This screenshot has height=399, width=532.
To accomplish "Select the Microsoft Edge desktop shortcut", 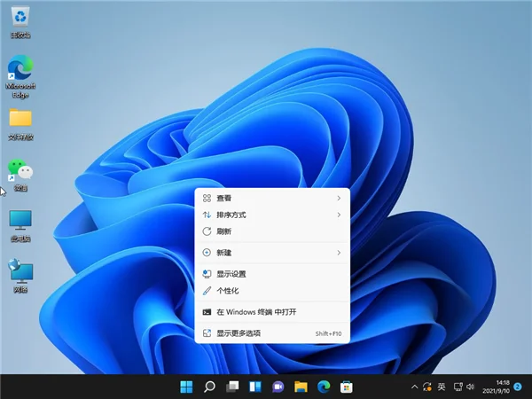I will pos(20,76).
